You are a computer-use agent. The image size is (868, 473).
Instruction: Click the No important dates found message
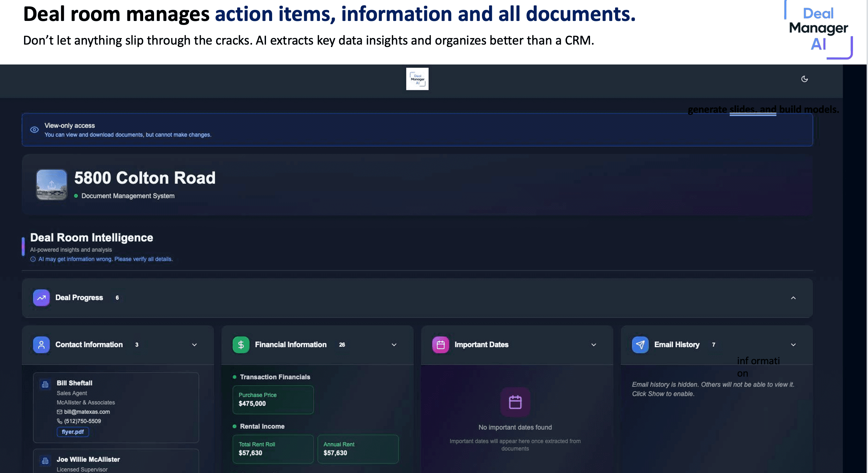pos(515,427)
